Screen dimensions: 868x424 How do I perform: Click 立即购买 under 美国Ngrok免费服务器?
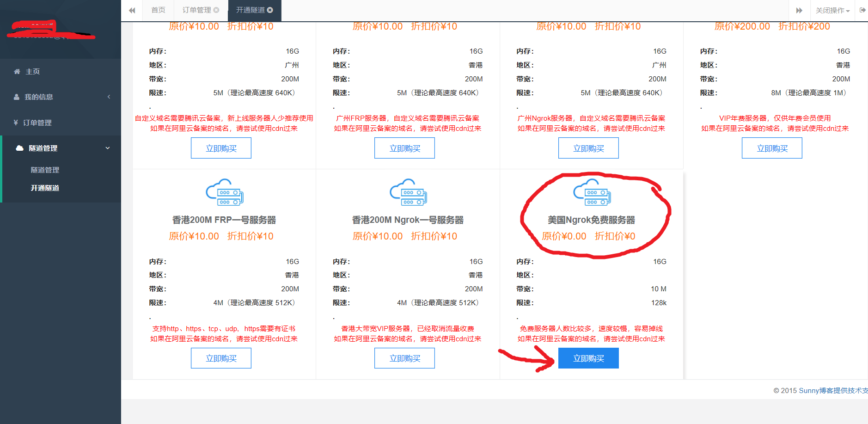click(588, 357)
